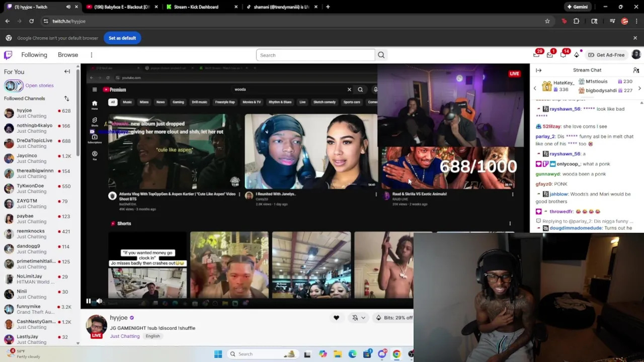Select funnymike channel in sidebar
This screenshot has height=362, width=644.
[x=39, y=309]
